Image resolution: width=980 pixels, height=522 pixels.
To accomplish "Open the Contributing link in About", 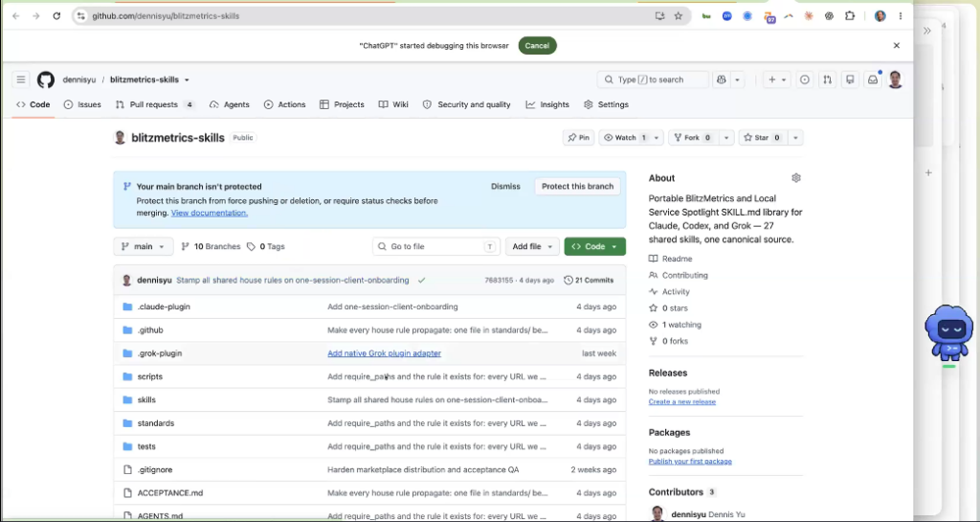I will [679, 275].
